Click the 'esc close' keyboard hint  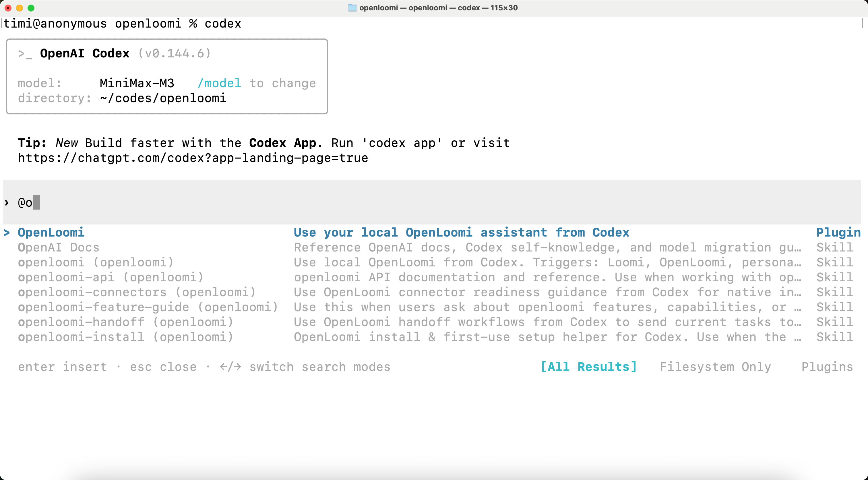[x=163, y=367]
